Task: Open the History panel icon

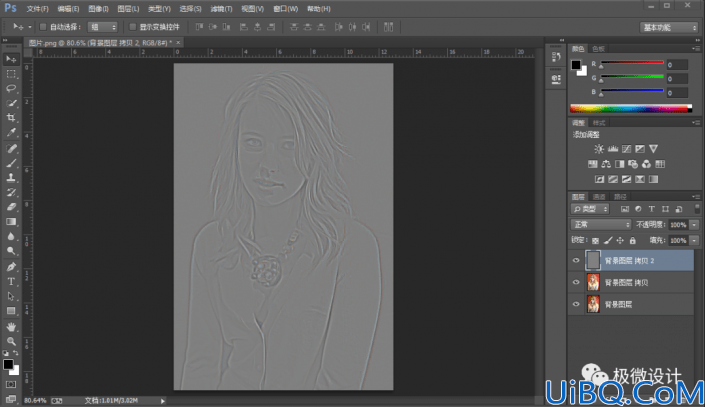Action: [x=556, y=57]
